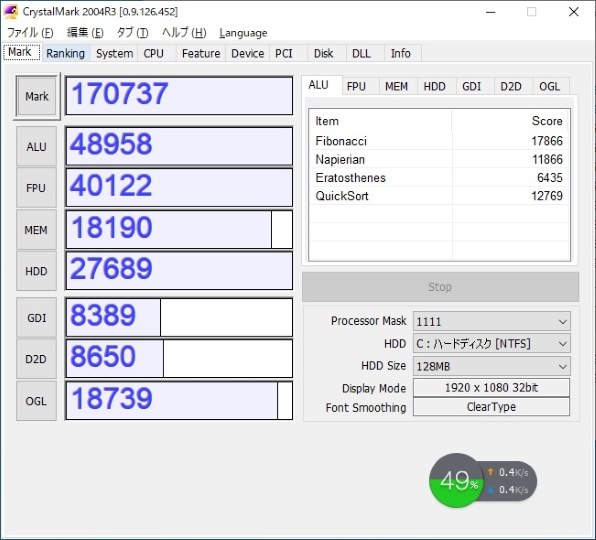Image resolution: width=596 pixels, height=540 pixels.
Task: Run the OGL benchmark button
Action: pos(36,401)
